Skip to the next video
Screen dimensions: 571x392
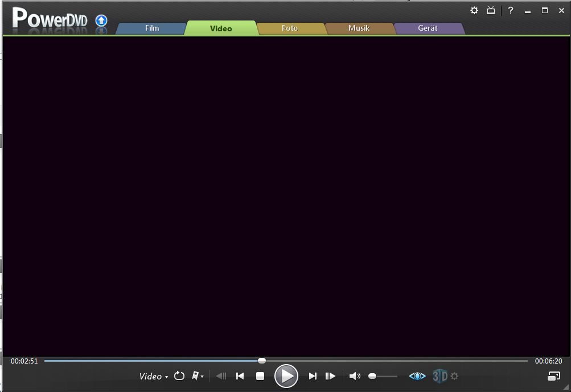click(313, 376)
